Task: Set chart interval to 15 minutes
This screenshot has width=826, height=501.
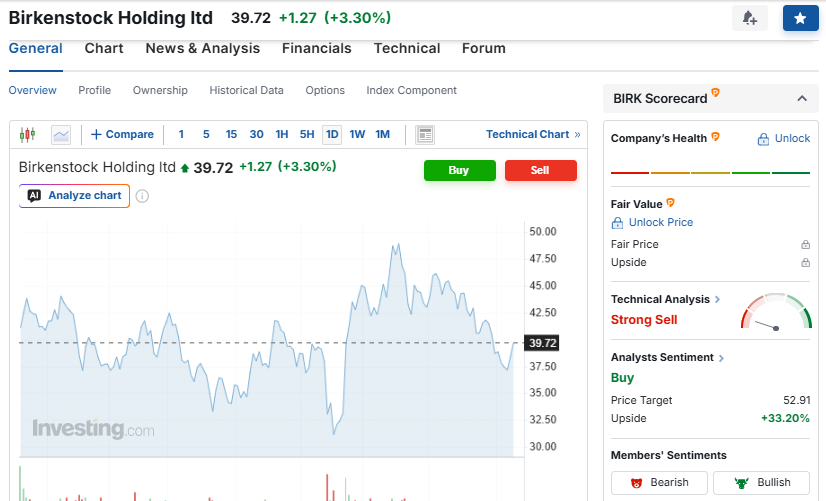Action: (x=231, y=134)
